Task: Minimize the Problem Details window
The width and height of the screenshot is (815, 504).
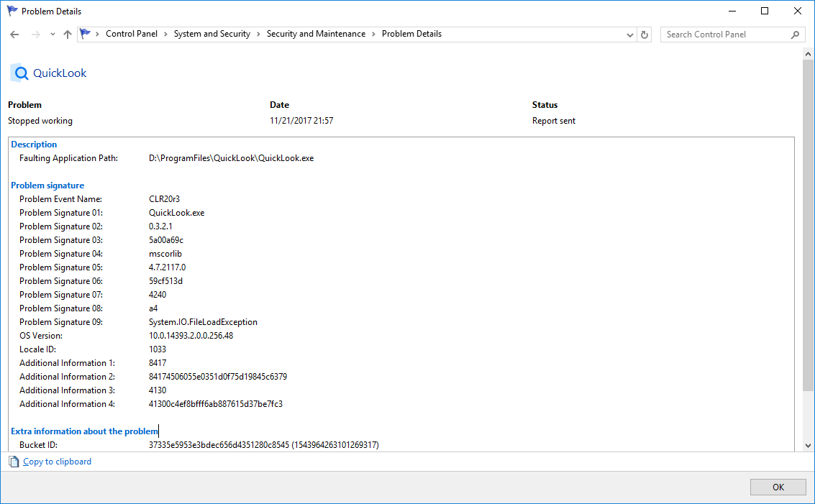Action: coord(732,11)
